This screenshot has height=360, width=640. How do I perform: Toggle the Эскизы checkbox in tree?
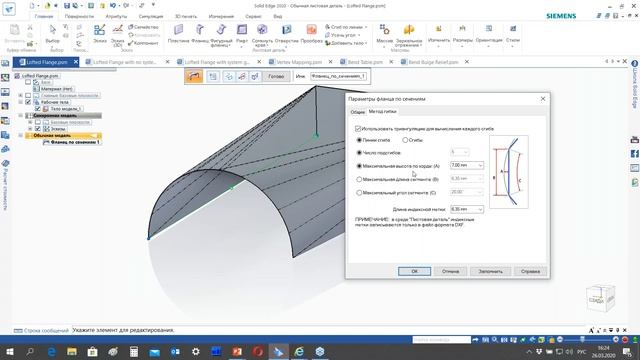[x=38, y=129]
